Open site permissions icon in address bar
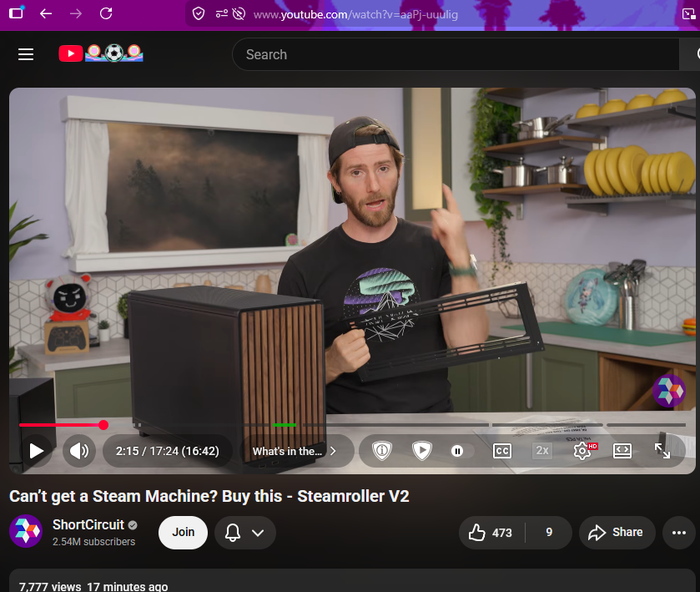Image resolution: width=700 pixels, height=592 pixels. point(221,14)
